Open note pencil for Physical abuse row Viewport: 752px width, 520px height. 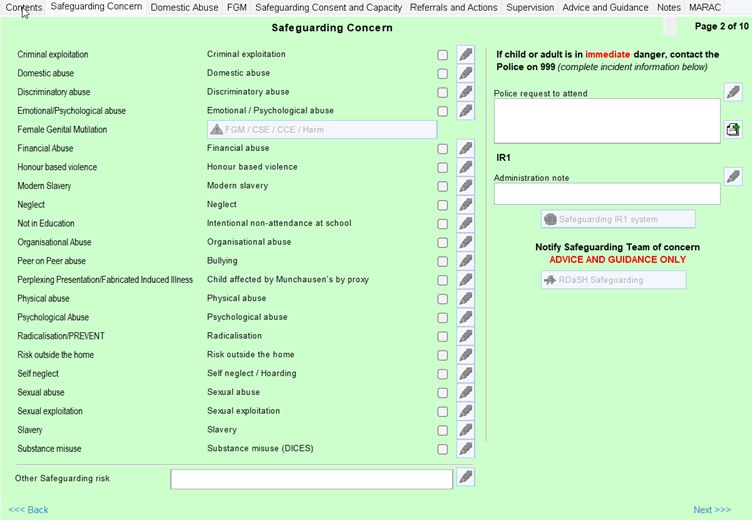[x=465, y=298]
